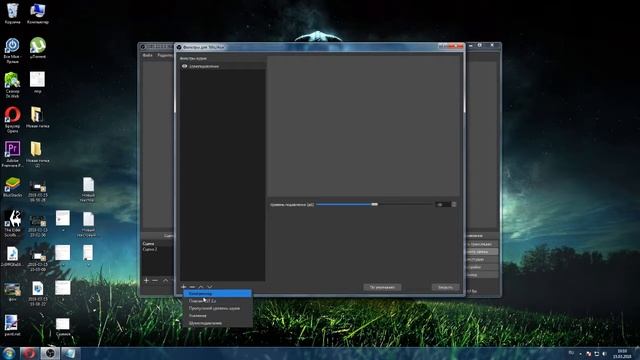Choose Усиление from the add-filter menu
This screenshot has height=360, width=640.
point(217,316)
